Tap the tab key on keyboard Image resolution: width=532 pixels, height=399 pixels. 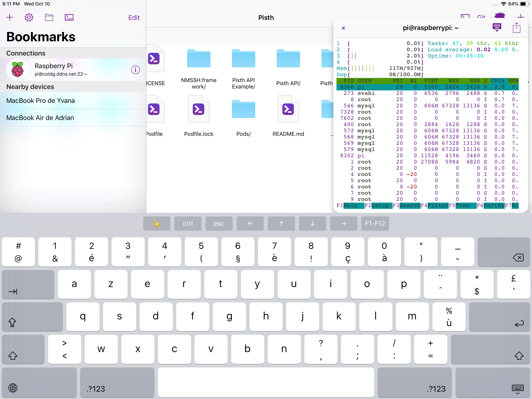click(x=28, y=284)
